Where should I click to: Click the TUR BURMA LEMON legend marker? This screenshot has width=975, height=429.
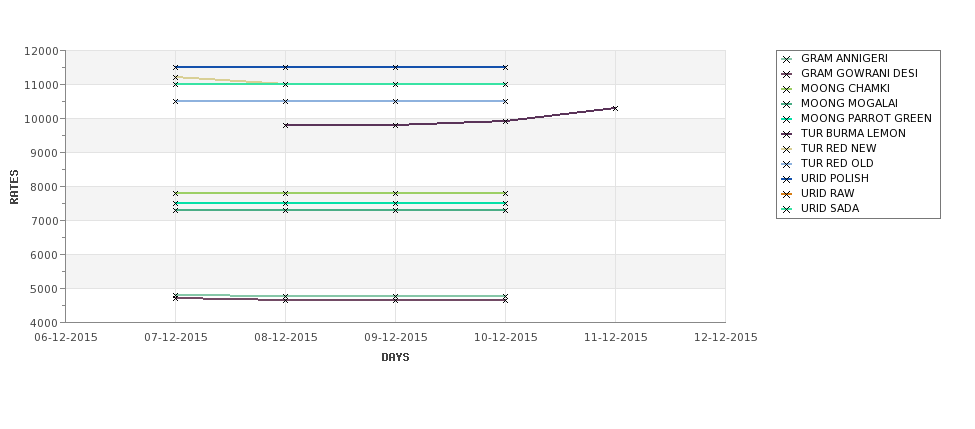pyautogui.click(x=787, y=134)
